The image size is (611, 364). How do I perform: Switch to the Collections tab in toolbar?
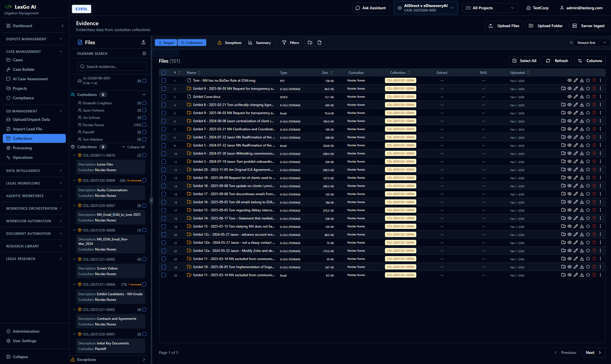click(192, 43)
